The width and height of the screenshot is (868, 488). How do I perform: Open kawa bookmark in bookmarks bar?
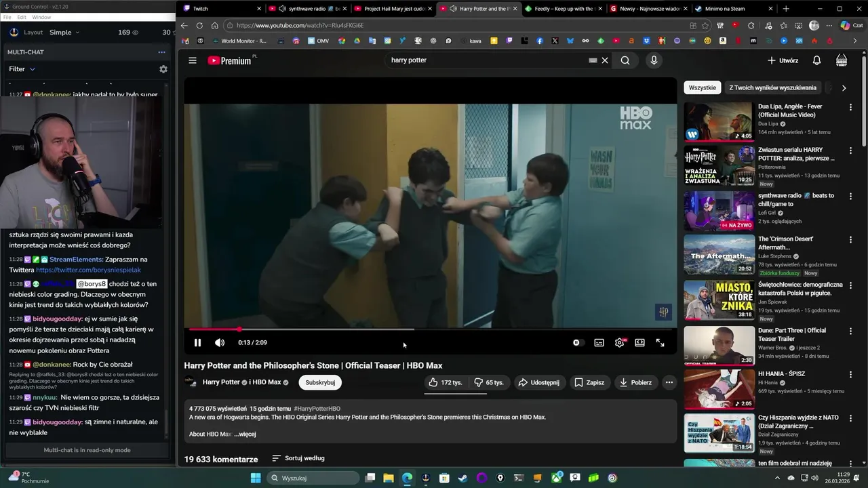pyautogui.click(x=469, y=41)
